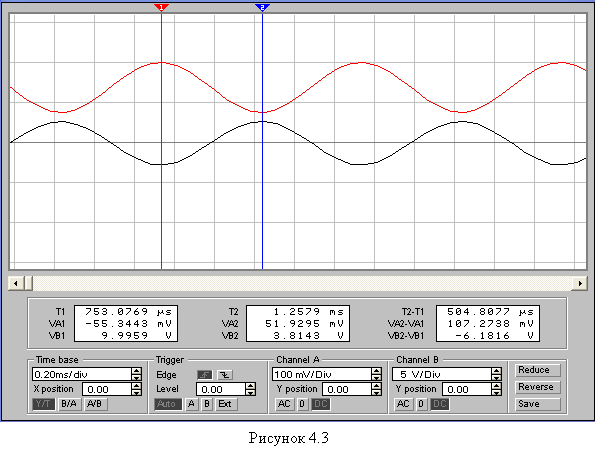Image resolution: width=596 pixels, height=451 pixels.
Task: Click the T2 value 1.2579 ms
Action: point(309,312)
